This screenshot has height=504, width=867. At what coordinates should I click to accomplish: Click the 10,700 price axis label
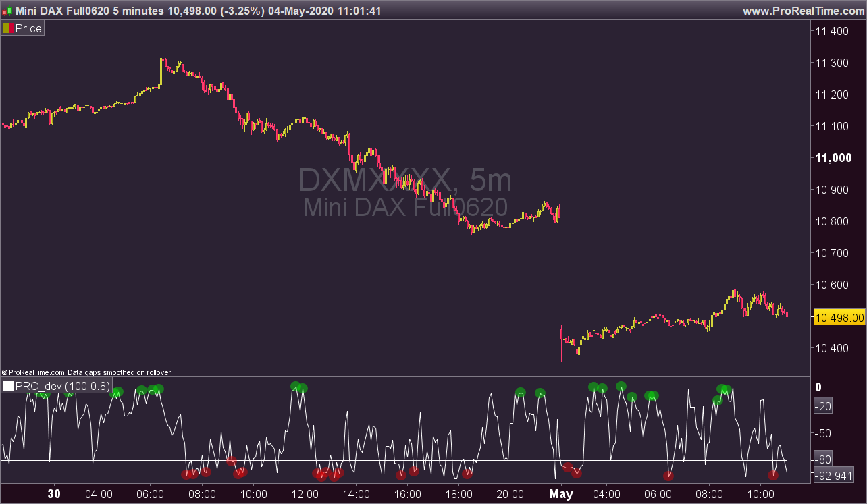click(x=832, y=253)
